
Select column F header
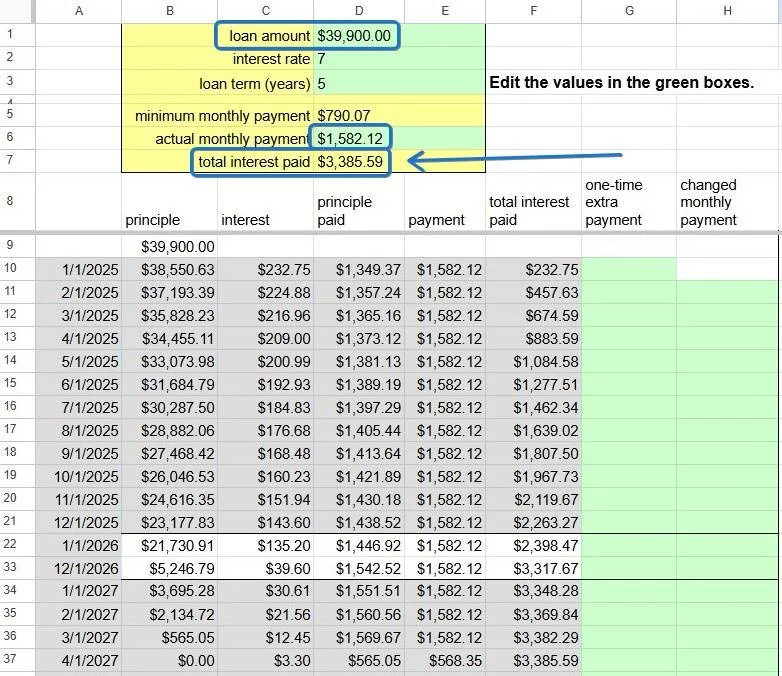coord(533,11)
